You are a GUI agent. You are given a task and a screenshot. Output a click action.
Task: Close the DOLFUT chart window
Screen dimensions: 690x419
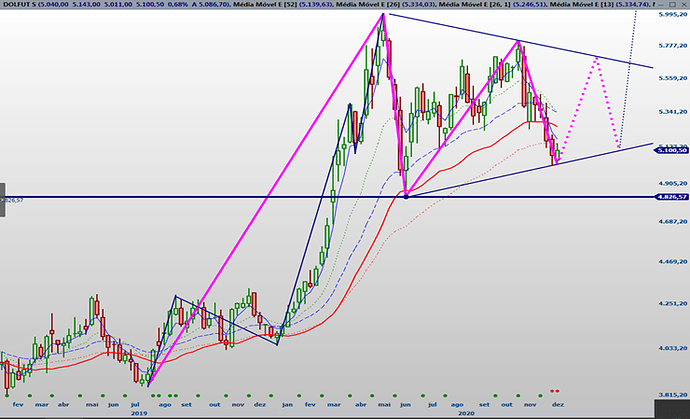[683, 4]
